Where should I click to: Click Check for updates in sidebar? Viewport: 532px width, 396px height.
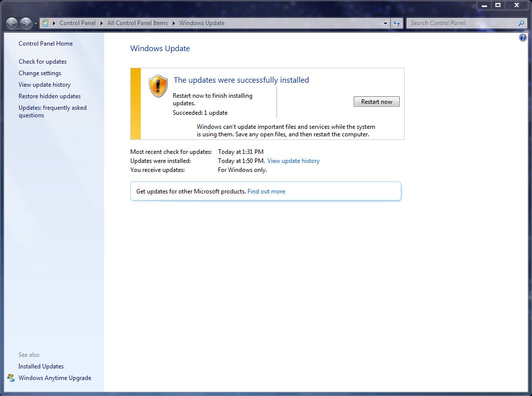tap(43, 62)
